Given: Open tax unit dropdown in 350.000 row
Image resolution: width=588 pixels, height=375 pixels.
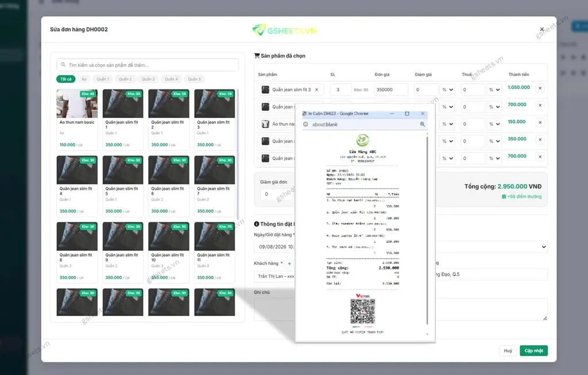Looking at the screenshot, I should 494,141.
